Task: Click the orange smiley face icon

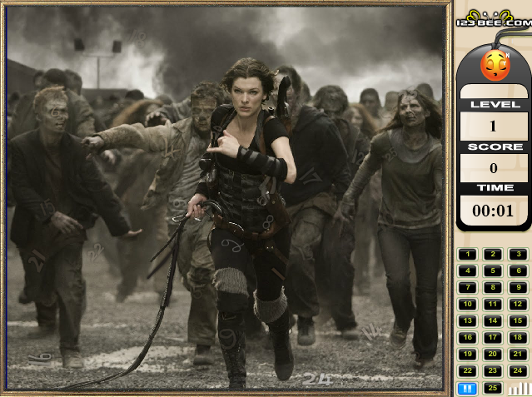Action: (x=495, y=66)
